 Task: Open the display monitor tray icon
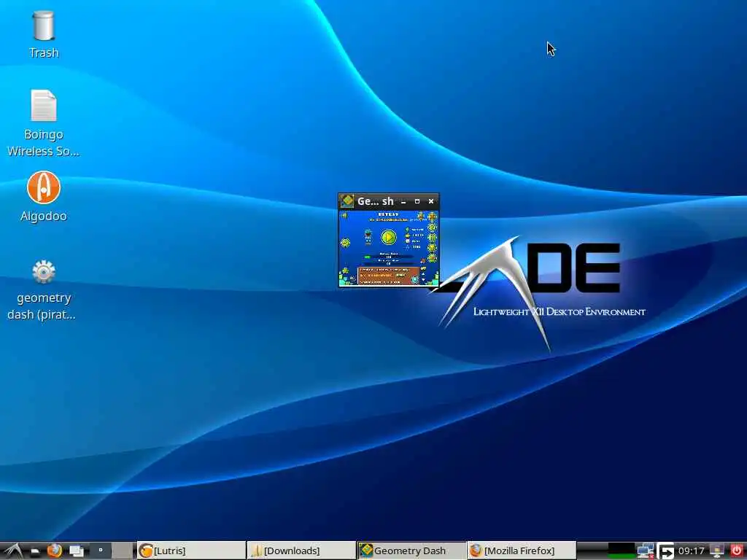click(716, 551)
